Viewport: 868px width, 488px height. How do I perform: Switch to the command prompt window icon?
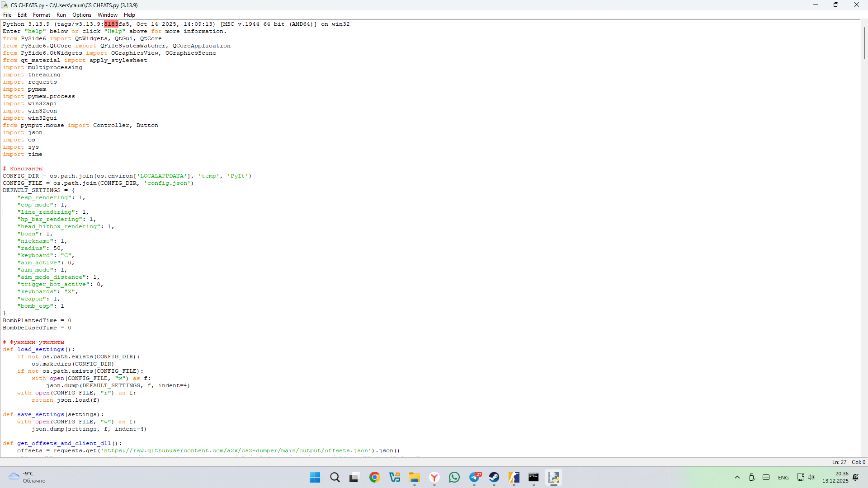pyautogui.click(x=533, y=477)
